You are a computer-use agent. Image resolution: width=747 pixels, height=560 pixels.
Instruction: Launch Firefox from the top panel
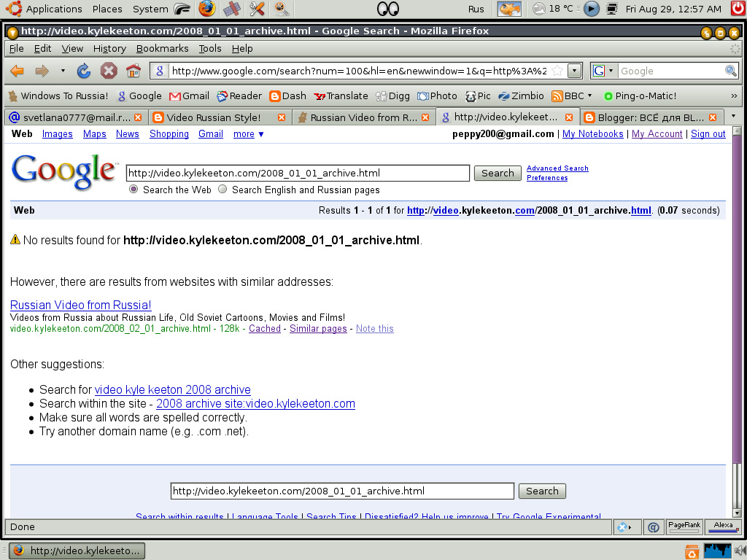[x=206, y=9]
